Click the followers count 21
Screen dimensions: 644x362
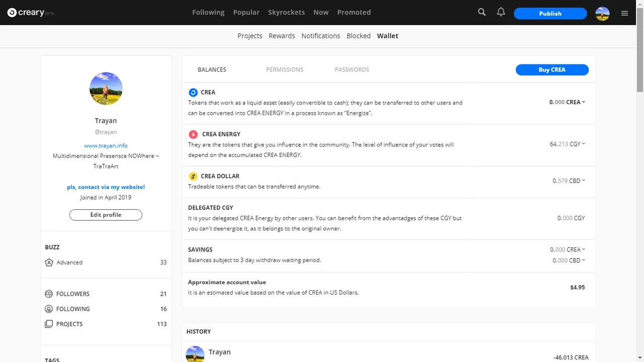click(164, 294)
